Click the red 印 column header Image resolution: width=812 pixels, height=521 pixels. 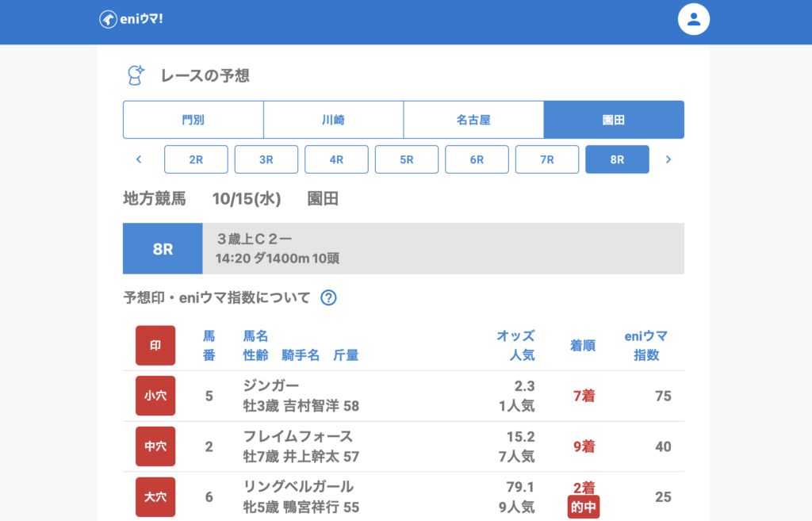(x=155, y=346)
